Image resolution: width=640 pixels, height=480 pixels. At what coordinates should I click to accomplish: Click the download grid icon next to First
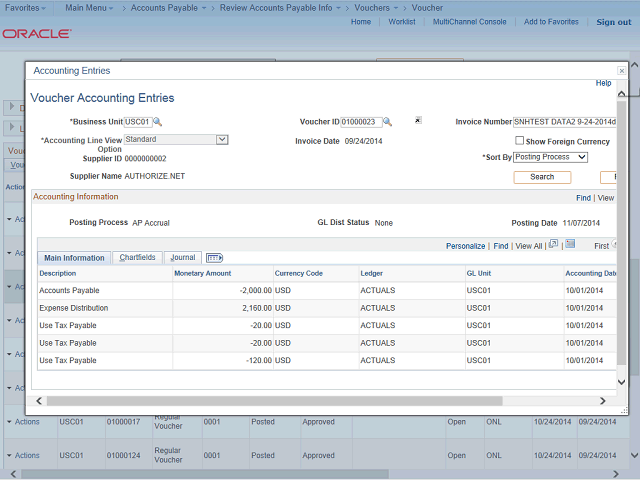click(x=569, y=244)
